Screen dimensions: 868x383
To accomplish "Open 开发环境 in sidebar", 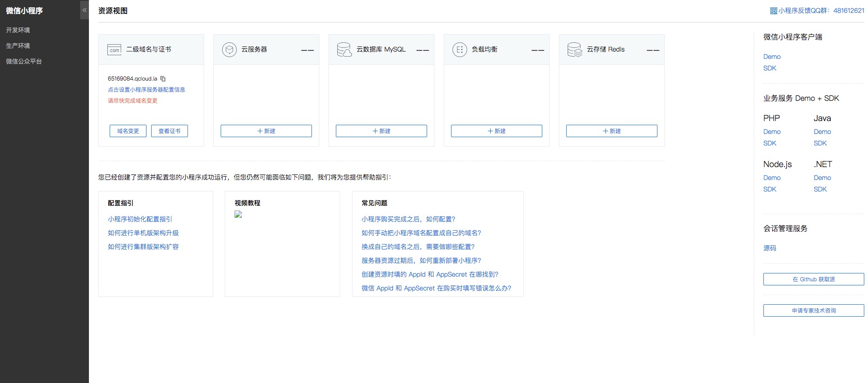I will [x=18, y=30].
